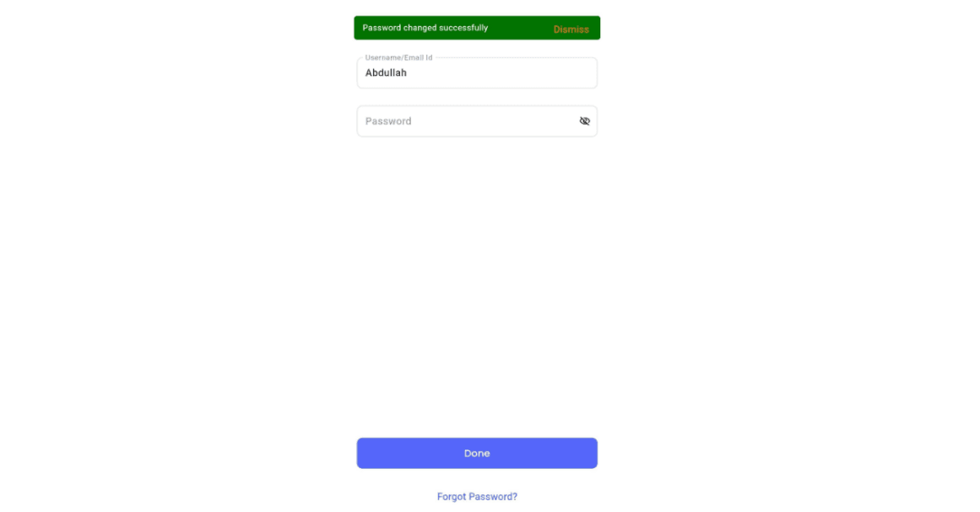Image resolution: width=980 pixels, height=512 pixels.
Task: Close the snackbar using Dismiss
Action: (x=571, y=30)
